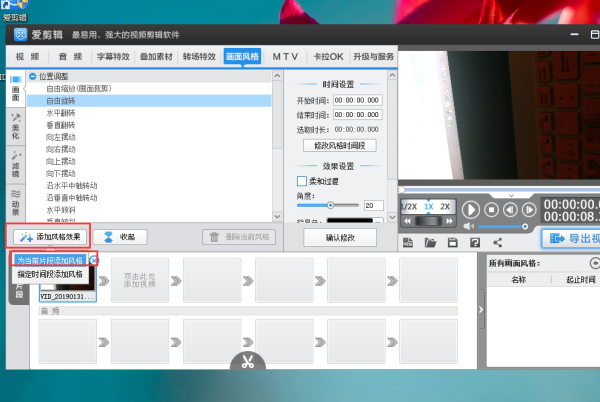Collapse the 位置调整 tree category

(33, 76)
